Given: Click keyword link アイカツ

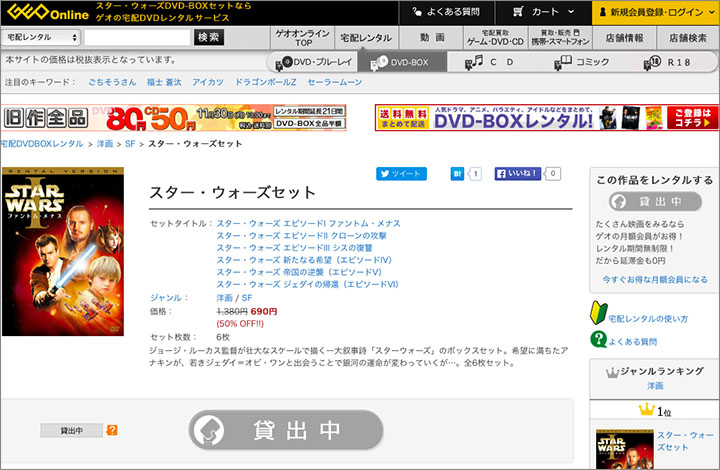Looking at the screenshot, I should (x=208, y=82).
